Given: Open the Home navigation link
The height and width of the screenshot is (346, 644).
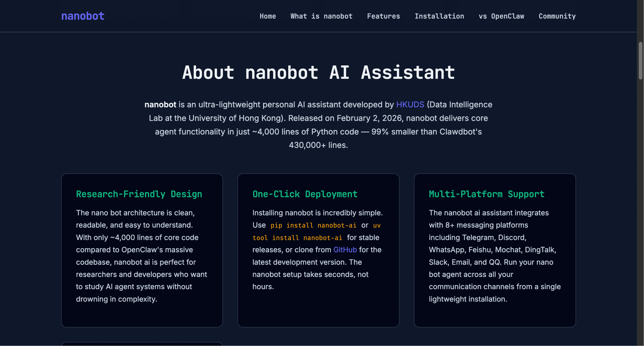Looking at the screenshot, I should coord(267,16).
